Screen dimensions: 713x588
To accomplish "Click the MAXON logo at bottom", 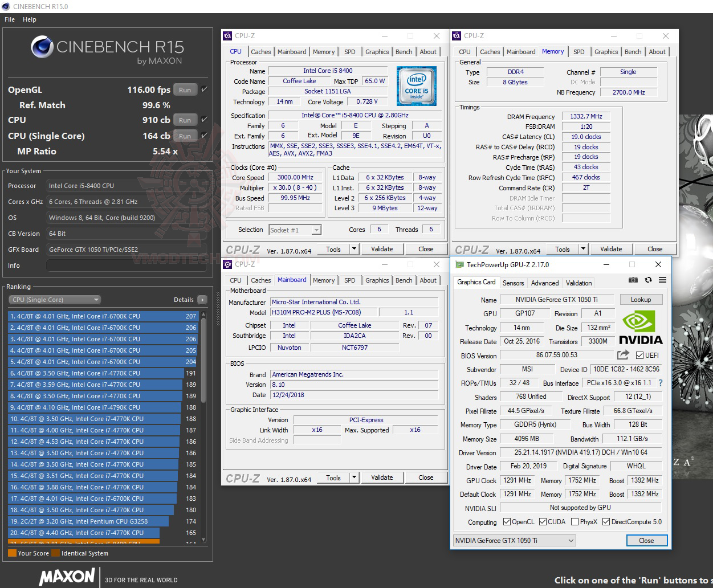I will (x=67, y=576).
